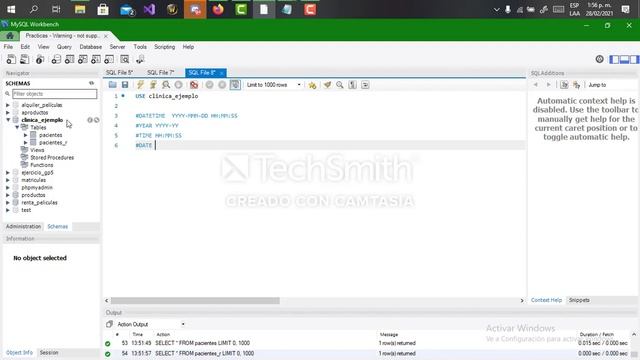Toggle the left sidebar panel visibility

tap(614, 59)
